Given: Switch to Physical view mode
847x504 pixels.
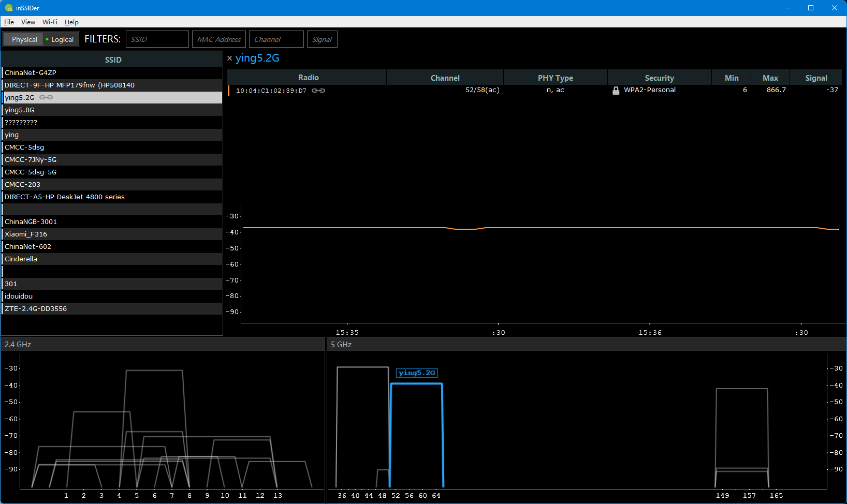Looking at the screenshot, I should click(x=24, y=39).
